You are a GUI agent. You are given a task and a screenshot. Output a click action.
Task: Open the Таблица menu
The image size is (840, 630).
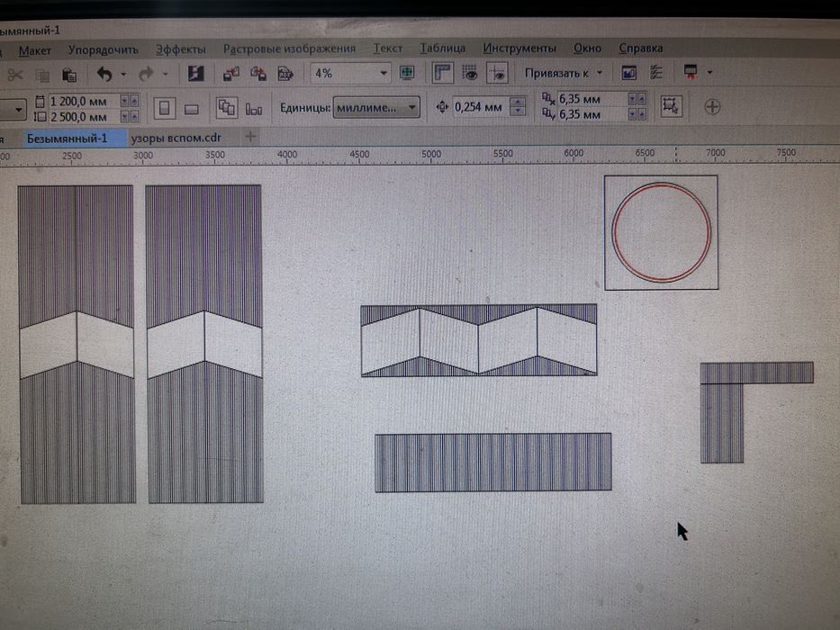[x=442, y=49]
